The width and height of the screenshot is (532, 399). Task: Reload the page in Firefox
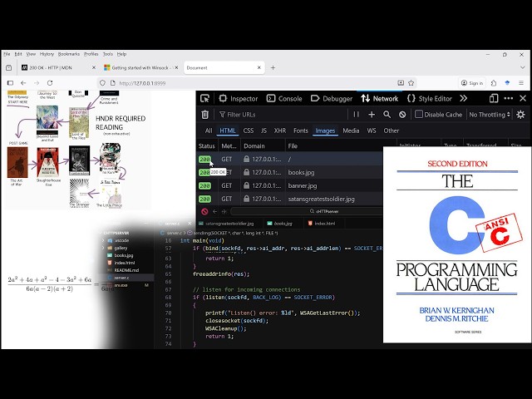tap(50, 83)
